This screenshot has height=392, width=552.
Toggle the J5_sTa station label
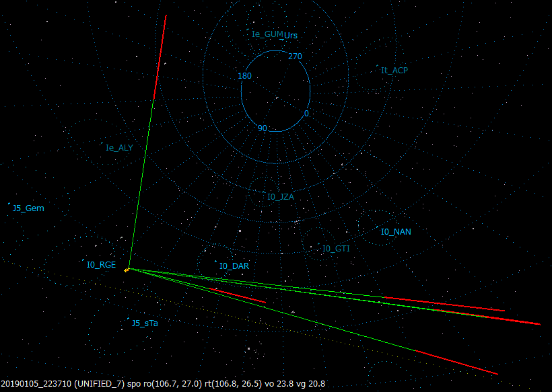click(x=143, y=323)
